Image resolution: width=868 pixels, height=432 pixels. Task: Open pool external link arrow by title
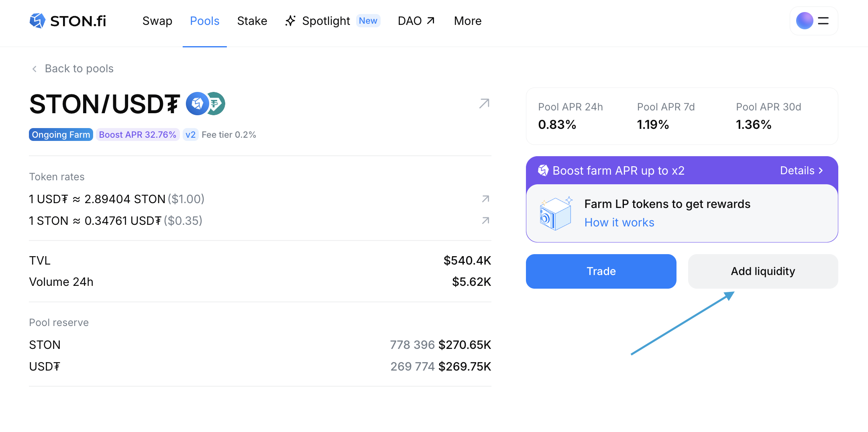pyautogui.click(x=484, y=104)
